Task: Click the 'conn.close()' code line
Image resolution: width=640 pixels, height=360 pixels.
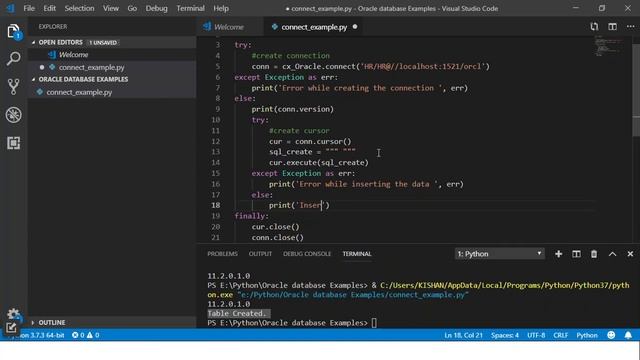Action: (278, 237)
